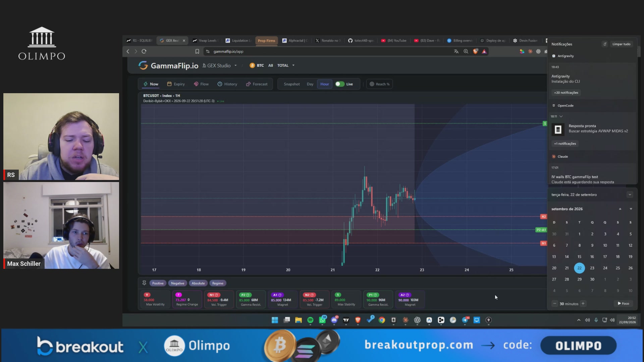Start focus session with Foco button
The width and height of the screenshot is (644, 362).
tap(624, 304)
